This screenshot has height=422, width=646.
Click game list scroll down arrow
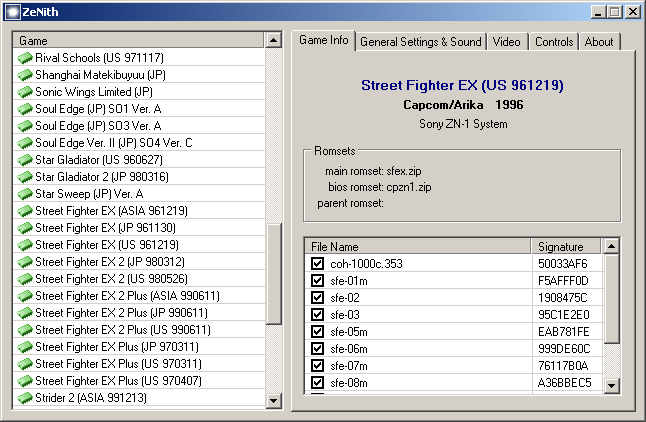pyautogui.click(x=274, y=400)
